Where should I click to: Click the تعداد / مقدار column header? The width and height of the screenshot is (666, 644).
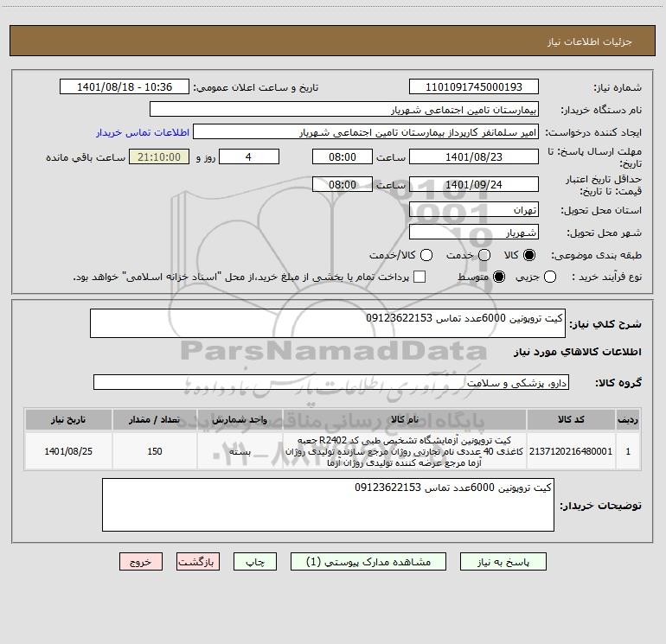click(155, 419)
